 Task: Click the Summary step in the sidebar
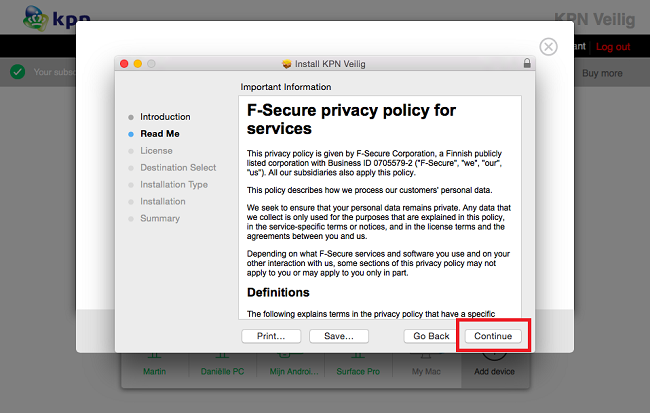(x=160, y=219)
